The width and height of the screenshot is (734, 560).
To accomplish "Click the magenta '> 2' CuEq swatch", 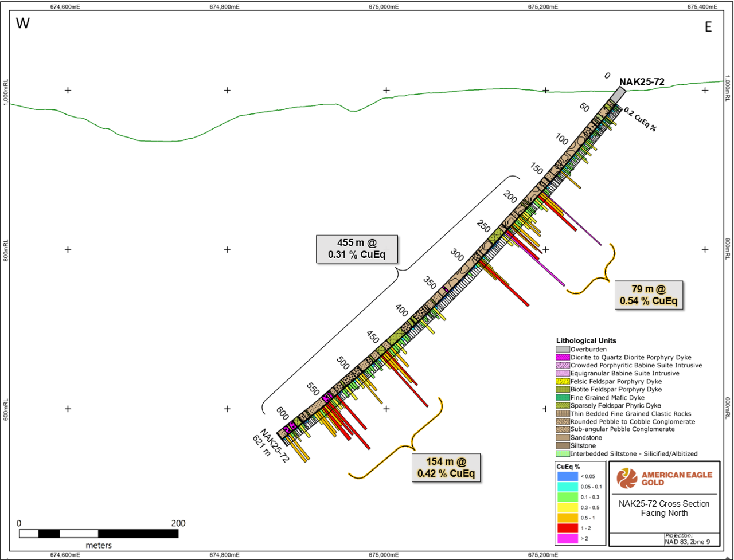I will 567,539.
